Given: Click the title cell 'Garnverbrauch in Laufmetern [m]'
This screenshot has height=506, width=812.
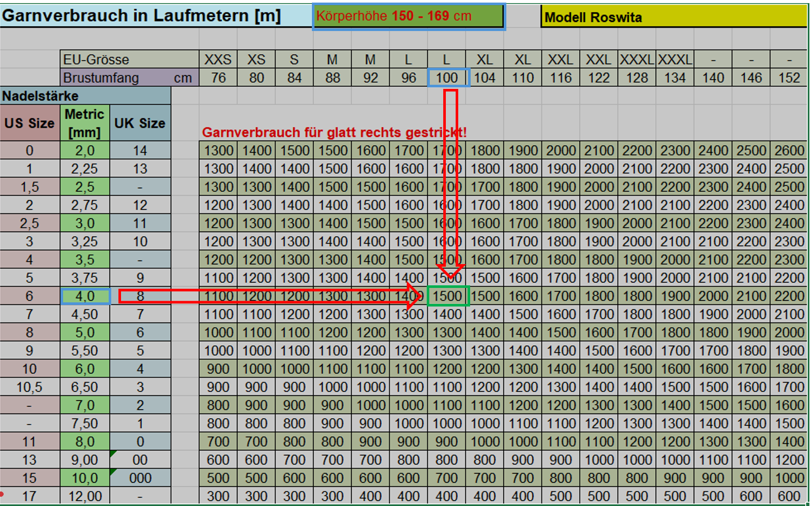Looking at the screenshot, I should coord(141,16).
